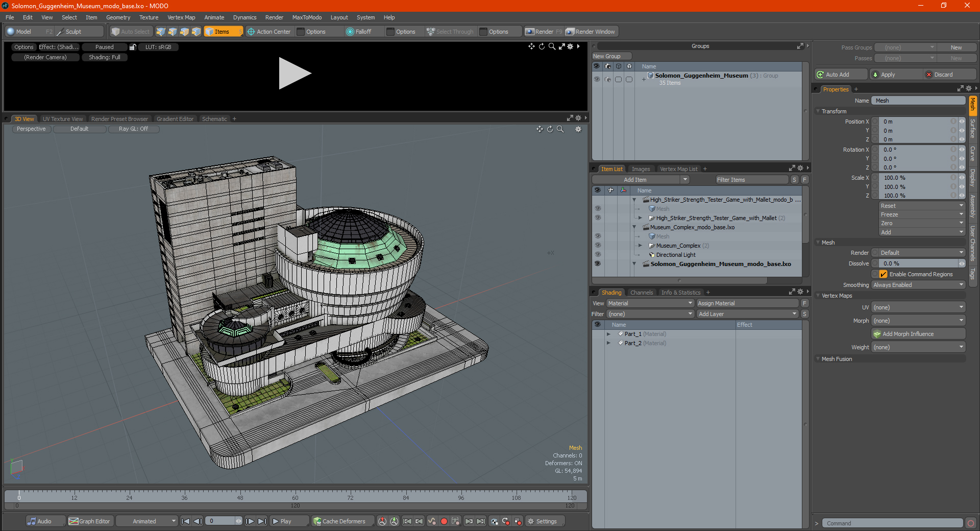This screenshot has height=531, width=980.
Task: Open Smoothing Always Enabled dropdown
Action: (918, 285)
